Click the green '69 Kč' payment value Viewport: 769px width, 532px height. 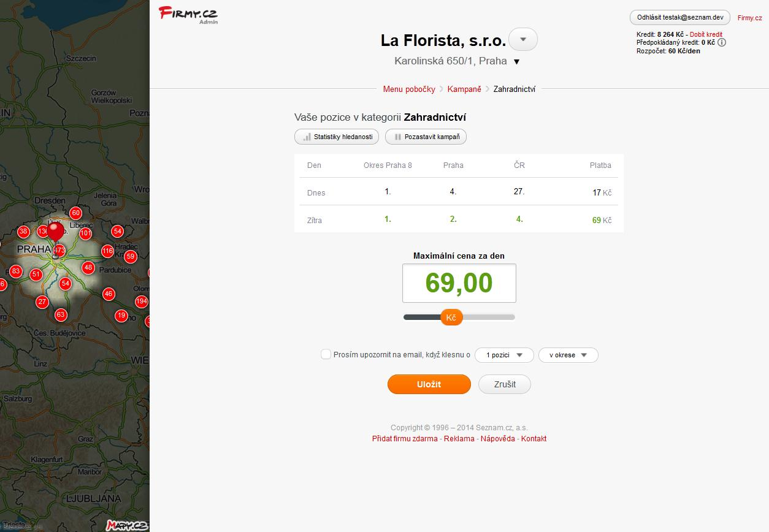pyautogui.click(x=602, y=221)
